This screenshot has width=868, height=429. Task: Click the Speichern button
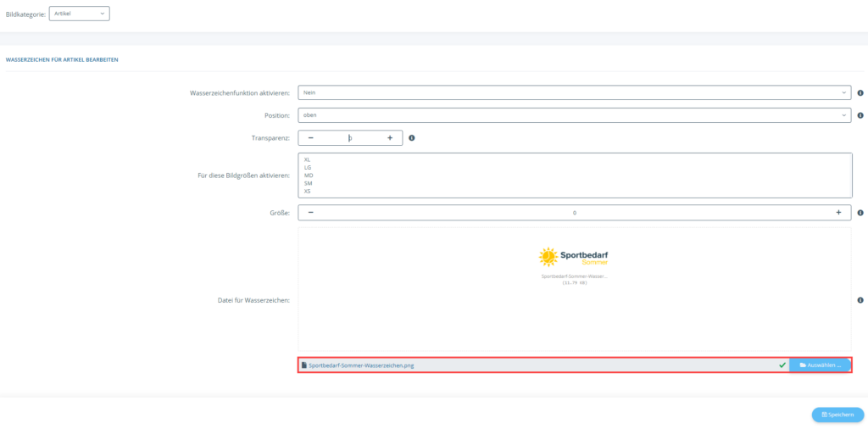tap(837, 415)
